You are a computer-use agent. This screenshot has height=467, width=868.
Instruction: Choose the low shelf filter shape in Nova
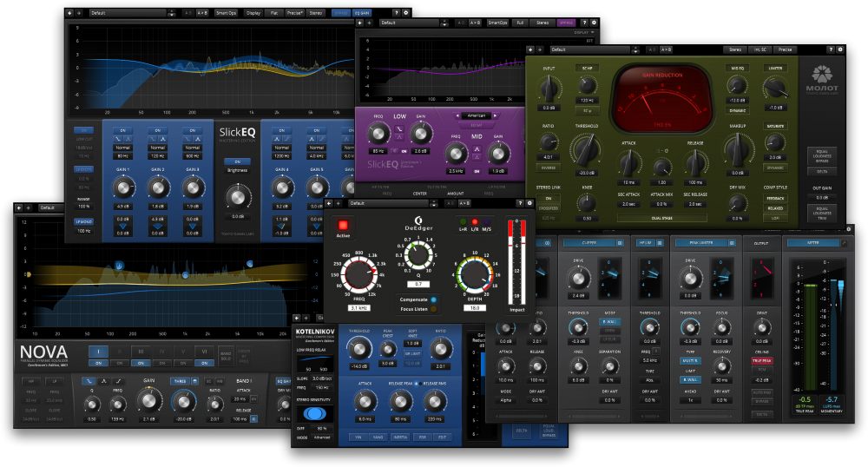click(89, 381)
